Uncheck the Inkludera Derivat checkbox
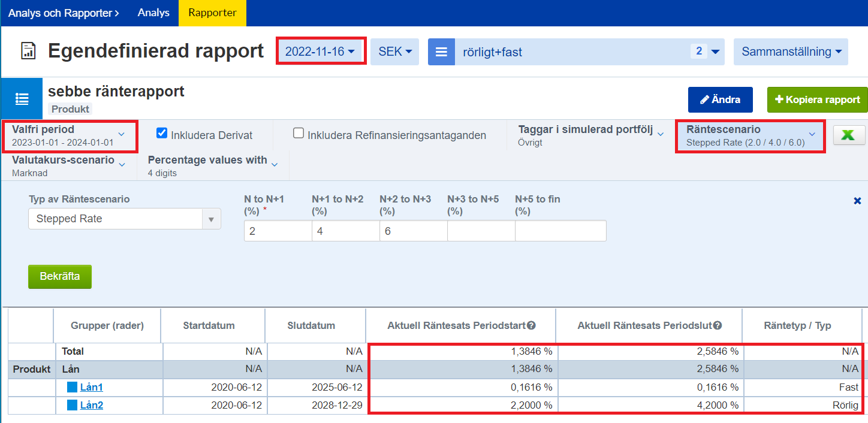The image size is (868, 423). (162, 134)
